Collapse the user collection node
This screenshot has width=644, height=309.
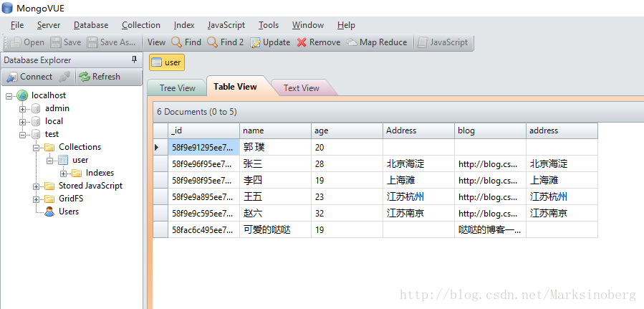coord(49,161)
